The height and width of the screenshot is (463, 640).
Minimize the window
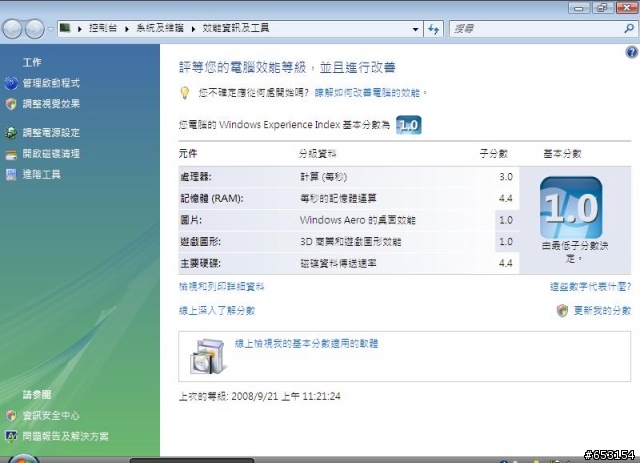pyautogui.click(x=579, y=8)
